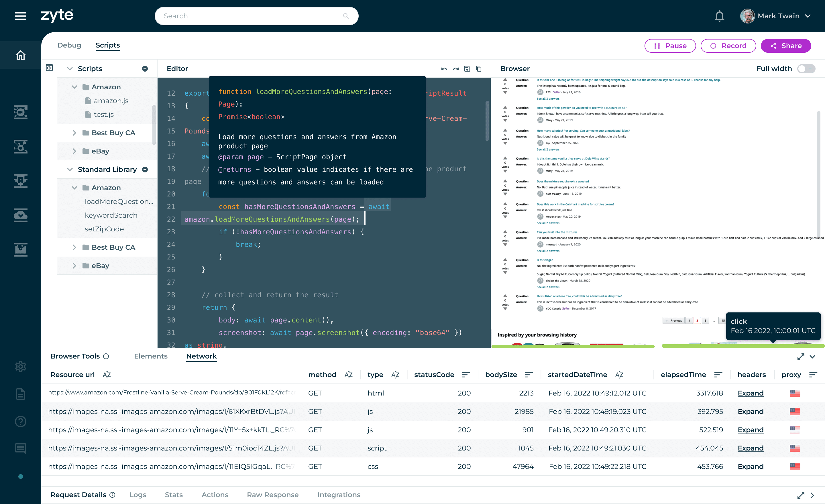Expand the Best Buy CA scripts folder
This screenshot has height=504, width=825.
pyautogui.click(x=74, y=133)
